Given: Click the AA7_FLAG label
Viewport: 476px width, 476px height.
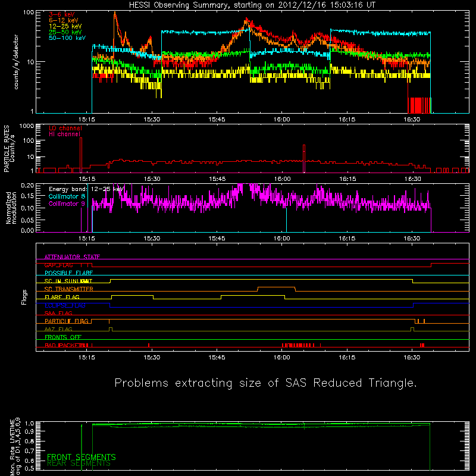Looking at the screenshot, I should coord(58,330).
